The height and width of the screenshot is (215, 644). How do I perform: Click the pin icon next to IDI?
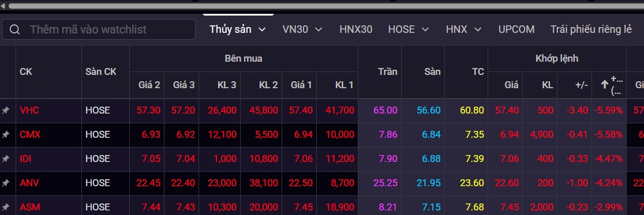click(x=5, y=159)
